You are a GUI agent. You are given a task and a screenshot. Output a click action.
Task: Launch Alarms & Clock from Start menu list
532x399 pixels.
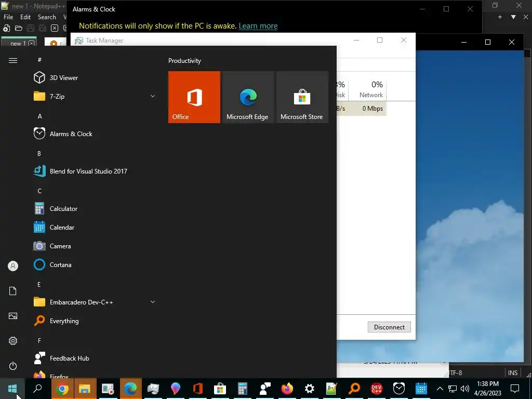coord(95,134)
